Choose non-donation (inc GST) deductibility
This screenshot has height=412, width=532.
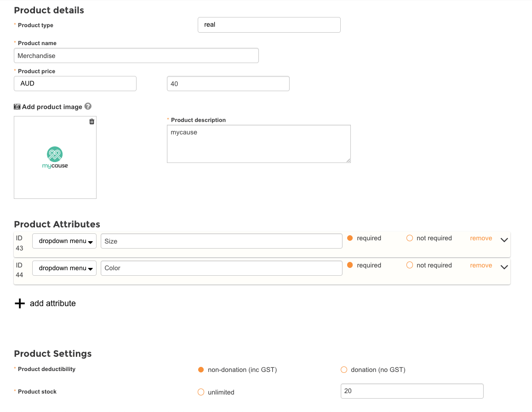[x=201, y=370]
